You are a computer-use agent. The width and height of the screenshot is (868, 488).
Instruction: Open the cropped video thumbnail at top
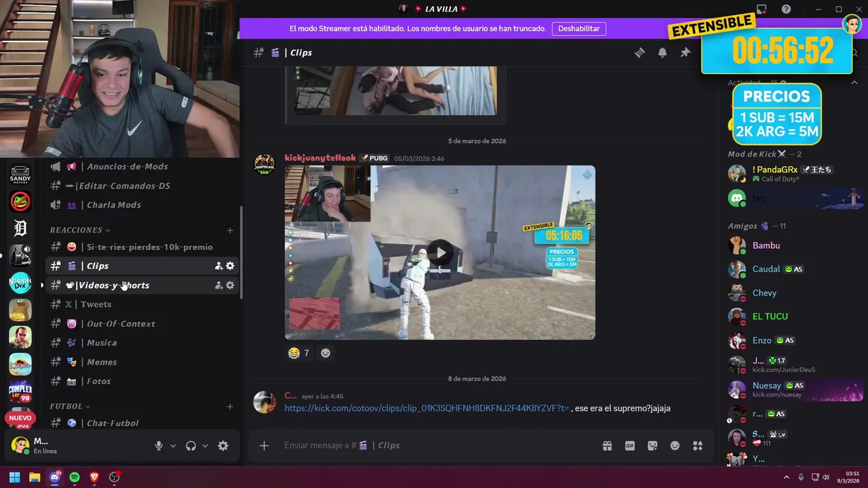point(395,91)
